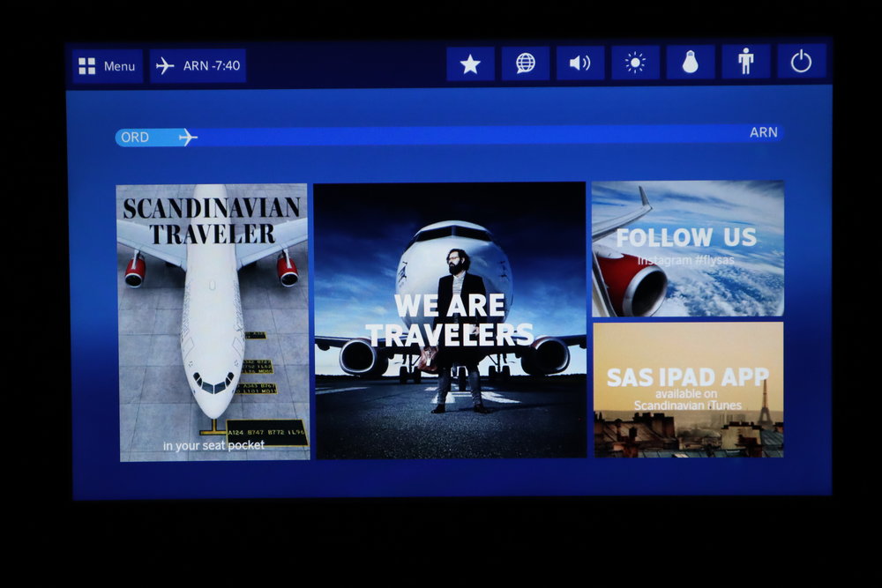This screenshot has height=588, width=882.
Task: Open the Scandinavian Traveler magazine tile
Action: coord(213,319)
